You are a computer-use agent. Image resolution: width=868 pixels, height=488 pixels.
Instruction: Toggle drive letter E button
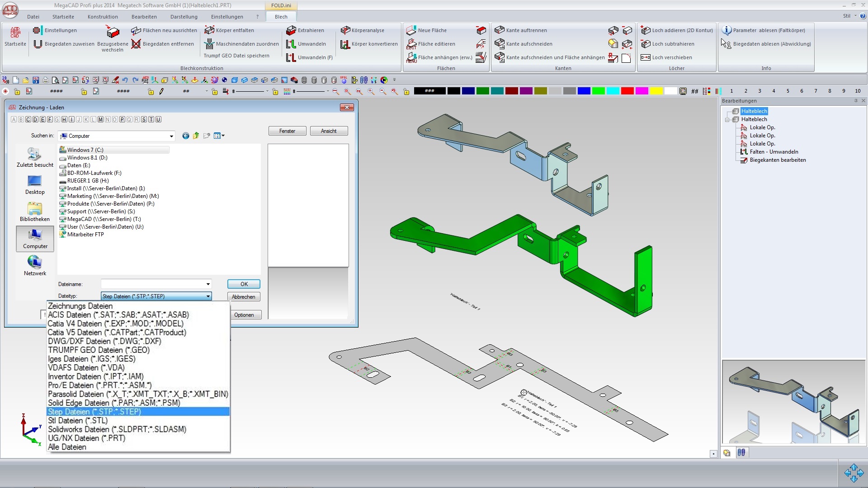42,120
